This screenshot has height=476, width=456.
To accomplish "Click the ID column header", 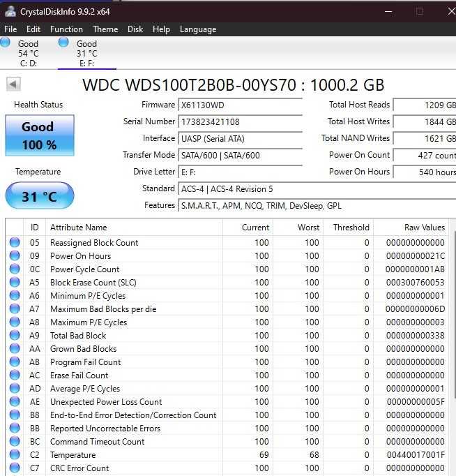I will (x=34, y=228).
